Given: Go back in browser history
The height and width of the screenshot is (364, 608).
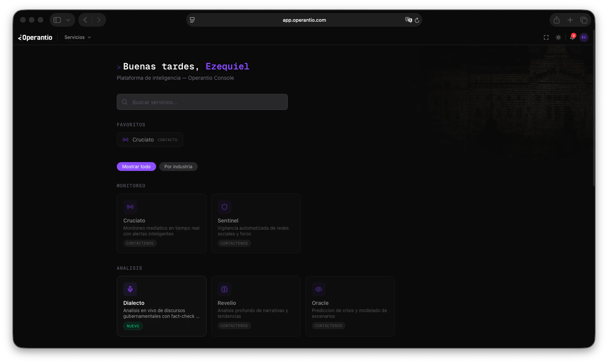Looking at the screenshot, I should click(x=85, y=20).
